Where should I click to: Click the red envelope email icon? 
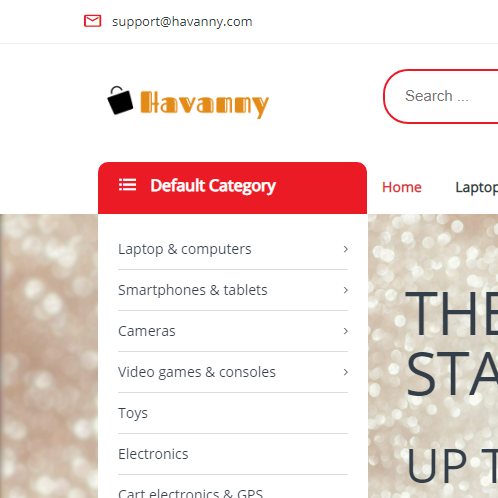[92, 21]
